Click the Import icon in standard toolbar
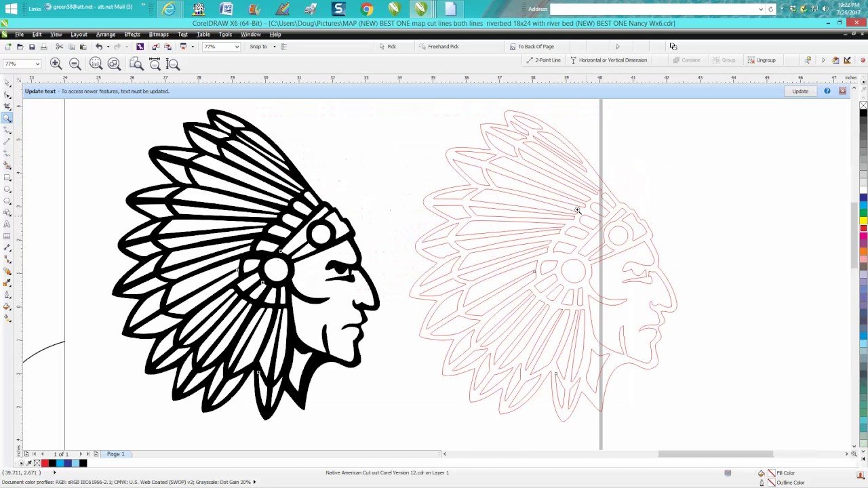 (x=155, y=47)
